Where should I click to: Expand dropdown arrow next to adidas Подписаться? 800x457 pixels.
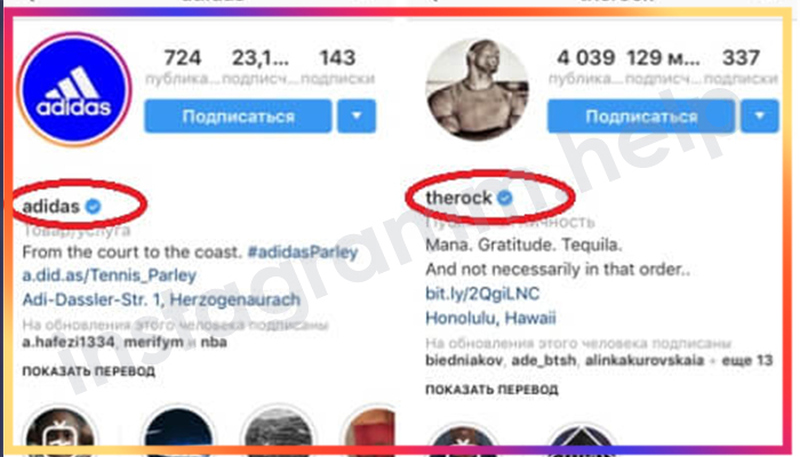click(357, 116)
